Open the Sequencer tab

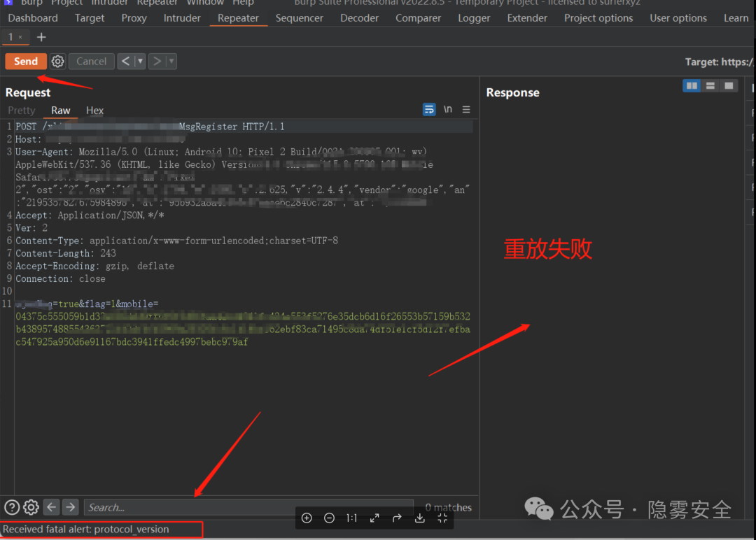coord(300,17)
